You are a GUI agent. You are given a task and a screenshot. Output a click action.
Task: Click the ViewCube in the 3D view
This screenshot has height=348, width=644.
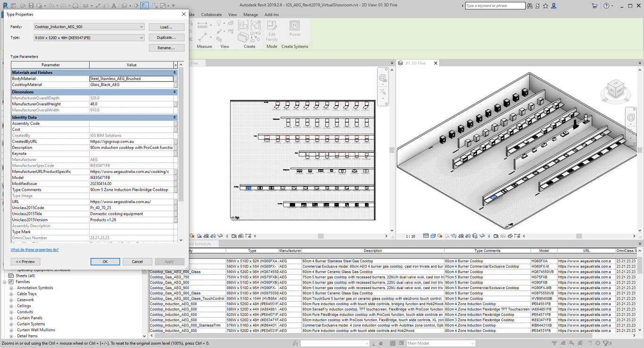click(615, 89)
